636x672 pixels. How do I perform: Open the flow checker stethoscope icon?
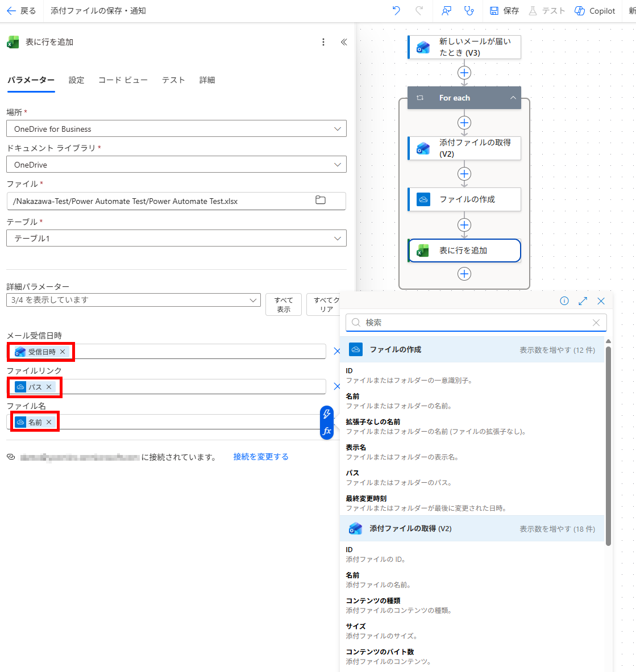coord(469,11)
